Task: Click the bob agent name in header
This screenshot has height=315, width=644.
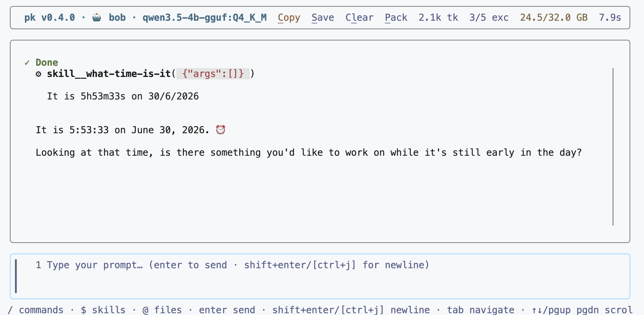Action: pos(117,18)
